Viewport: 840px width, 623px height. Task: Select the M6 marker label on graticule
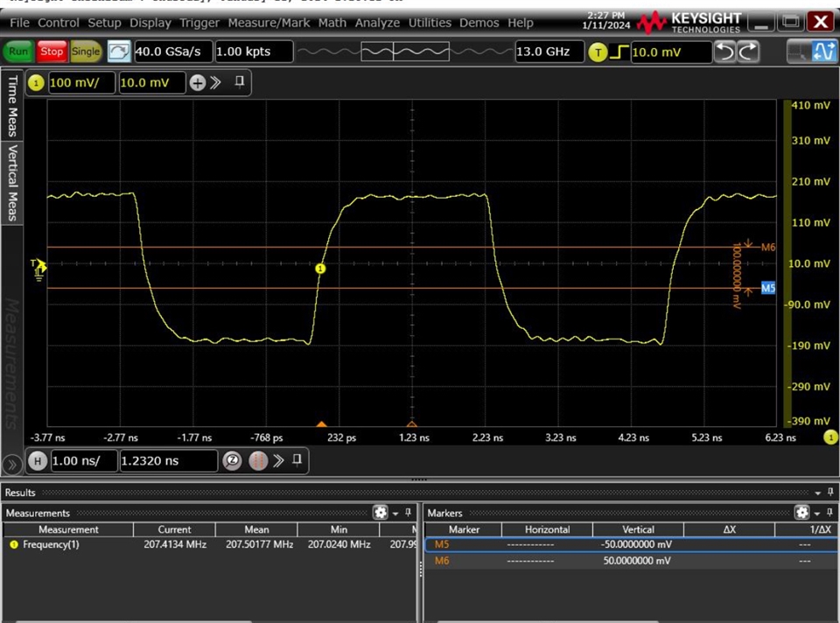point(768,247)
